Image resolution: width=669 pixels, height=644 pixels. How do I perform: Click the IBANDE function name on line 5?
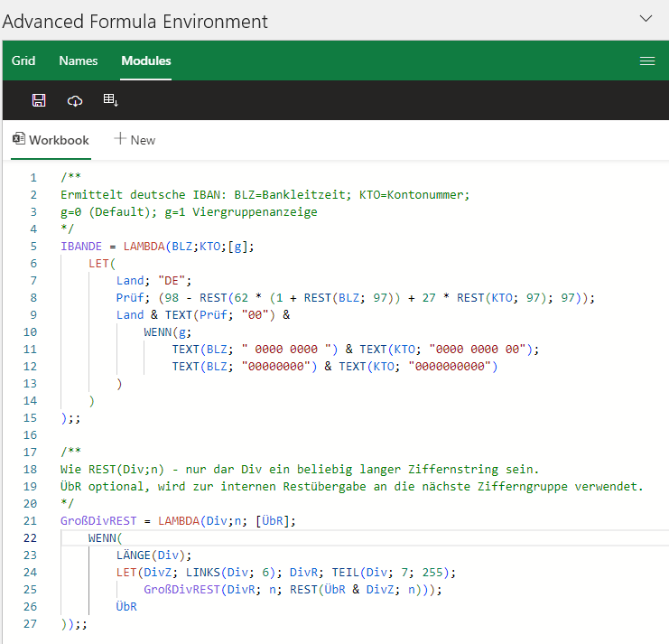(x=81, y=247)
